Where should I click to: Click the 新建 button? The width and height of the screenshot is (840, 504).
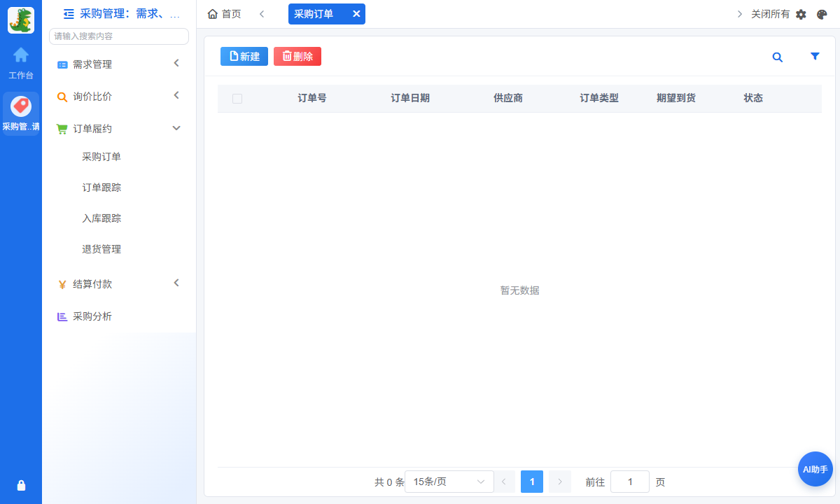pyautogui.click(x=244, y=57)
